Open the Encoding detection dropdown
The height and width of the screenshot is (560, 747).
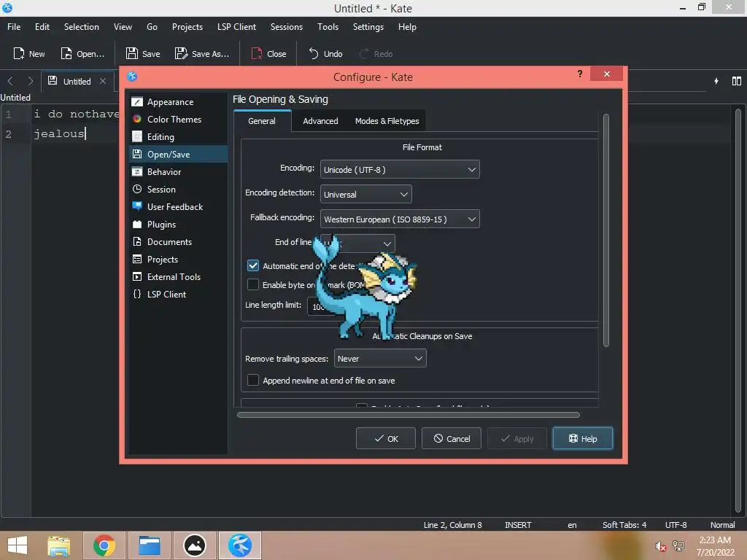[x=366, y=194]
